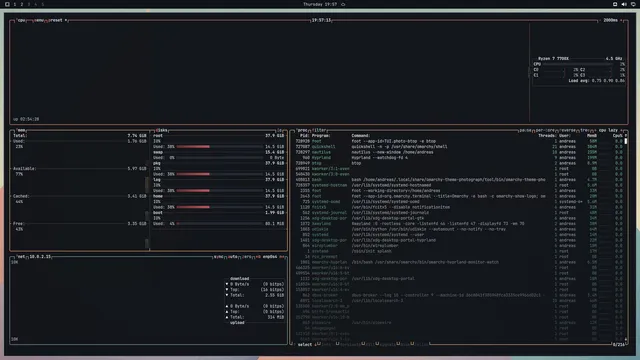Click zero to reset net totals

click(x=247, y=257)
